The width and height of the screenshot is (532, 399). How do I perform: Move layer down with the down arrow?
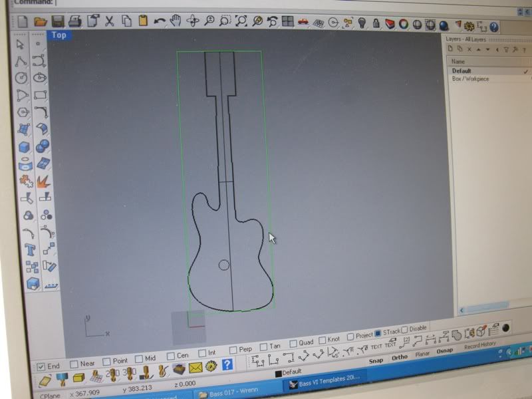(487, 49)
